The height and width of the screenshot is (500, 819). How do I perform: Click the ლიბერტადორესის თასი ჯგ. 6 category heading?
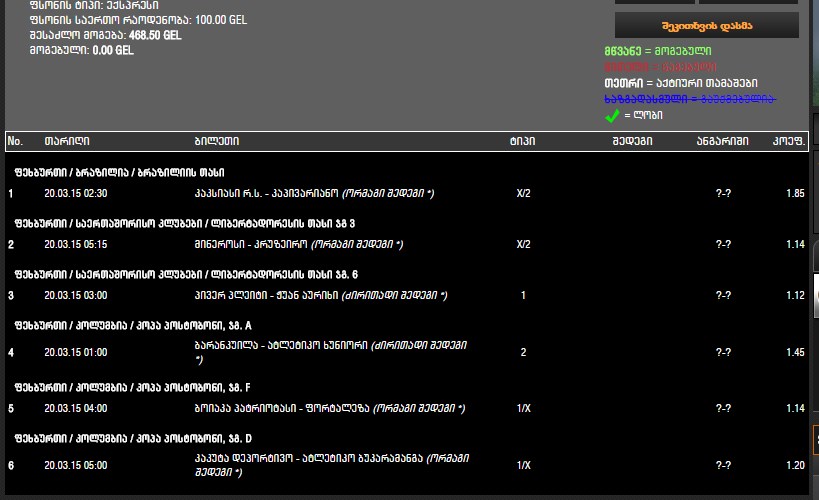tap(186, 275)
